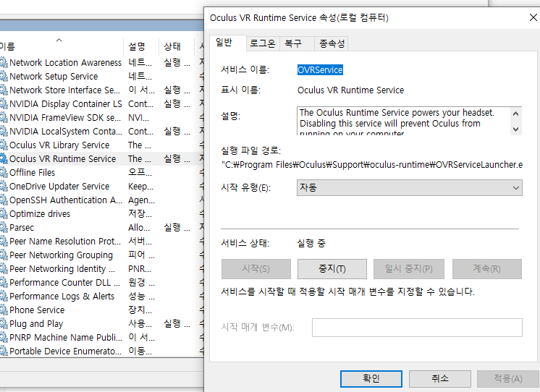Click Performance Logs & Alerts name
Image resolution: width=540 pixels, height=392 pixels.
click(x=62, y=297)
